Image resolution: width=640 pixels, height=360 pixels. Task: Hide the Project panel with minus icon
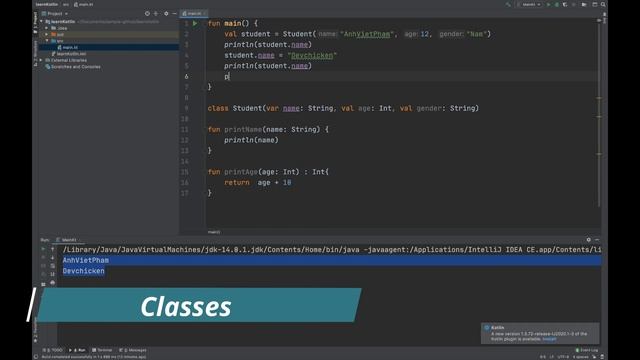(174, 13)
